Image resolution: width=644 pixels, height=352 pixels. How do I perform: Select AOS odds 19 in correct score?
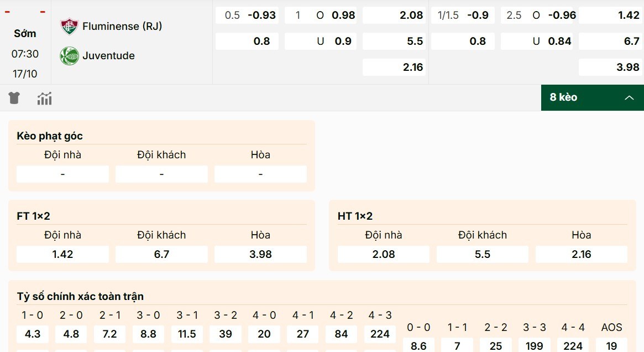pos(611,346)
